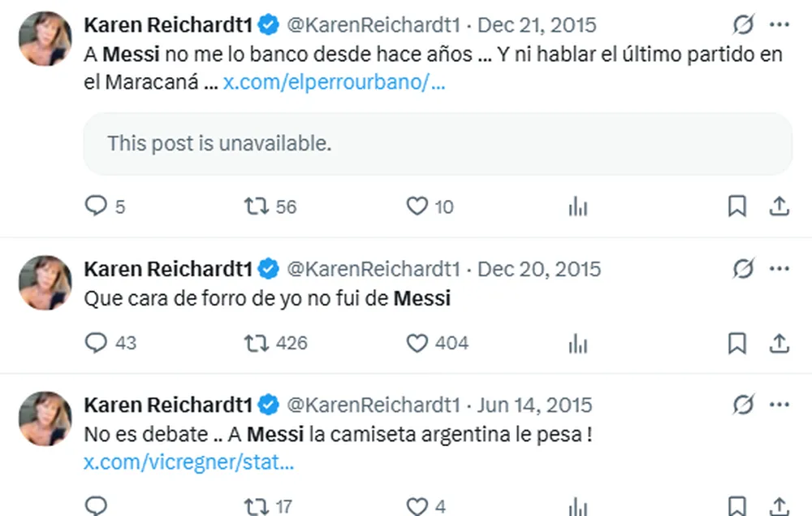Viewport: 812px width, 516px height.
Task: Click the avatar on the Jun 14 tweet
Action: (x=45, y=418)
